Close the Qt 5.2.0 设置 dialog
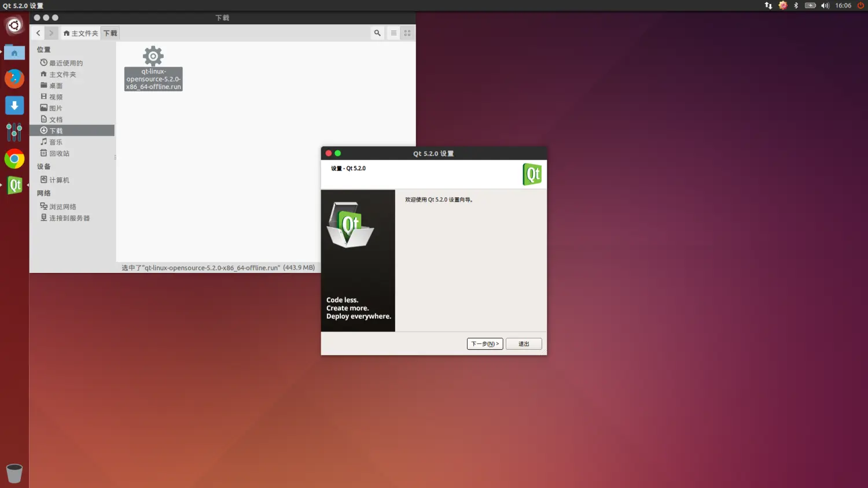 pos(329,153)
